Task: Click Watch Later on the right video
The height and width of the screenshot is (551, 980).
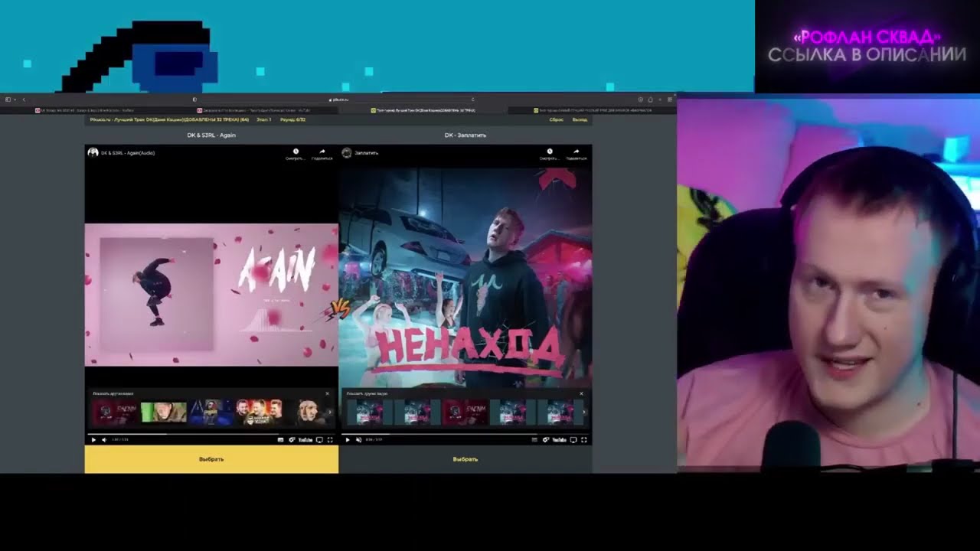Action: 549,154
